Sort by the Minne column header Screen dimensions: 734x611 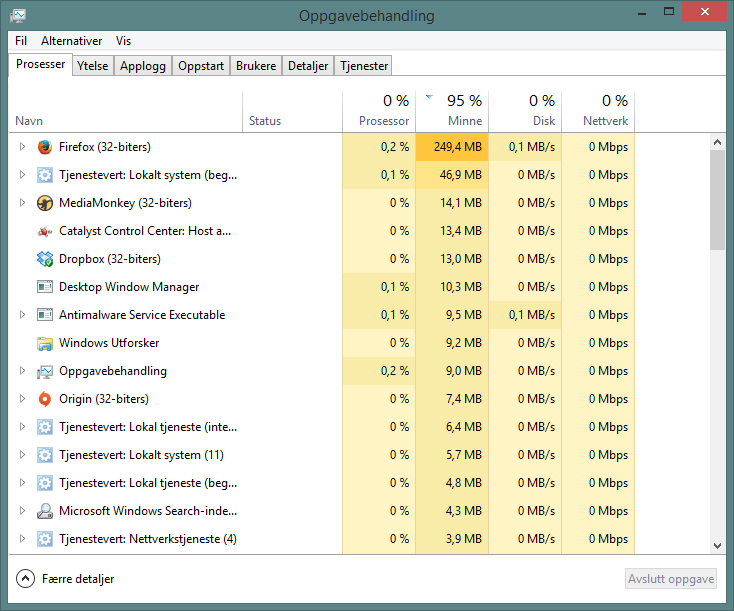pos(452,112)
